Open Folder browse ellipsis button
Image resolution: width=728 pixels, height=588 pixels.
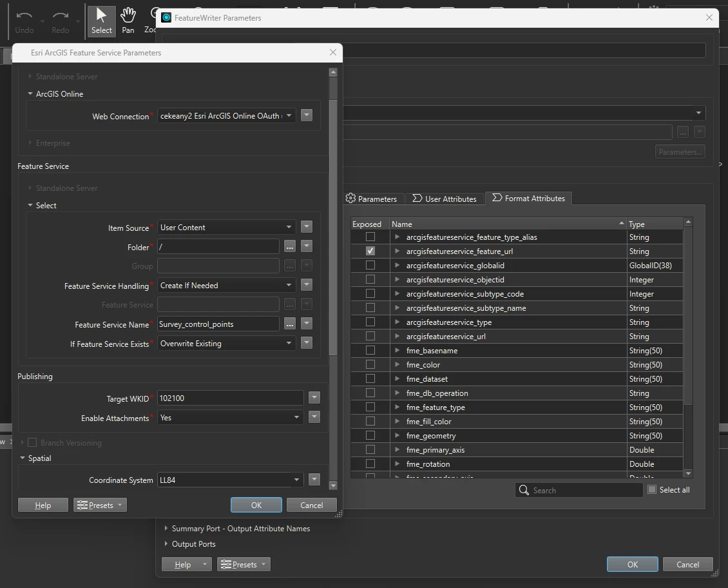(x=290, y=247)
